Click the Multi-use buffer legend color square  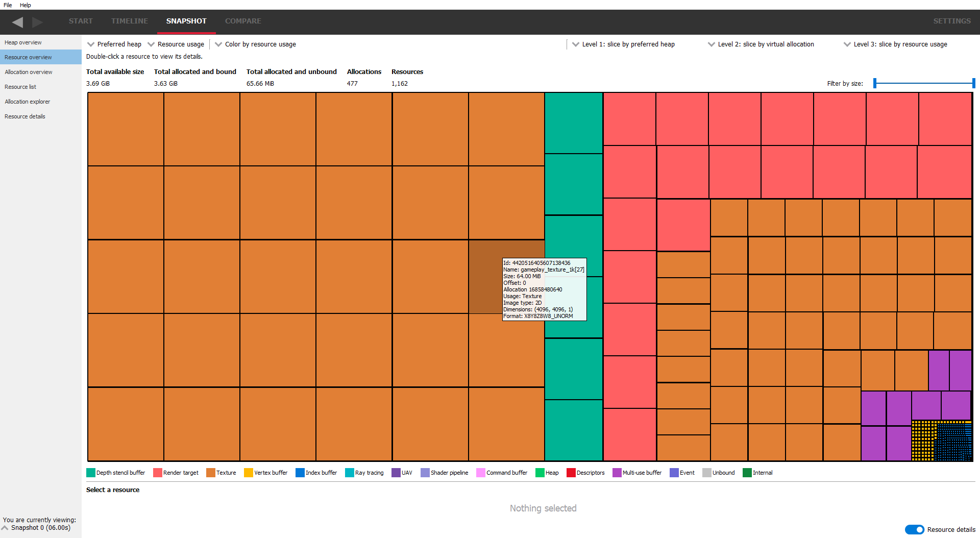click(x=617, y=473)
